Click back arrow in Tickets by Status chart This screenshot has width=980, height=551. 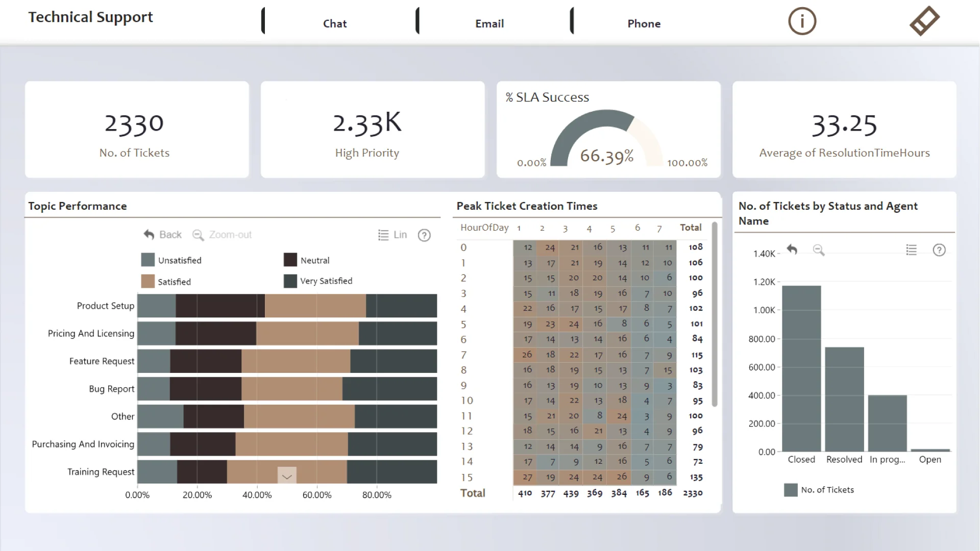click(x=792, y=249)
